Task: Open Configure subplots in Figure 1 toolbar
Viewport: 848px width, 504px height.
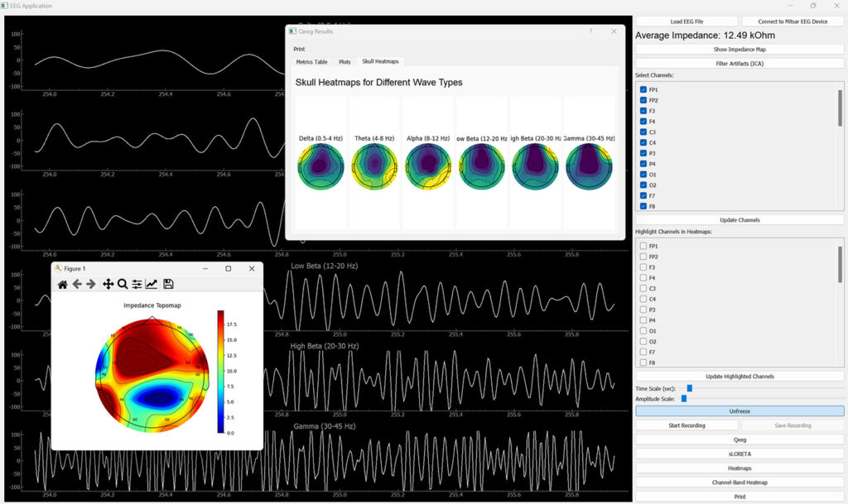Action: pos(137,284)
